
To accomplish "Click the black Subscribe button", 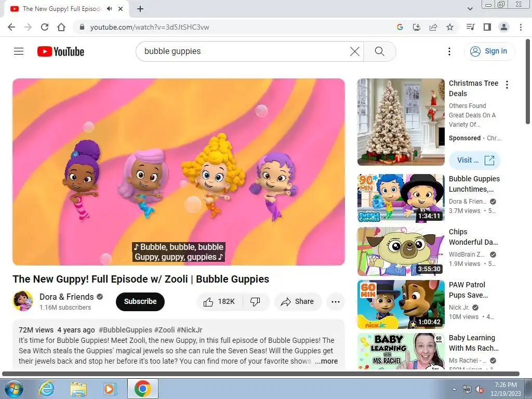I will (x=140, y=301).
